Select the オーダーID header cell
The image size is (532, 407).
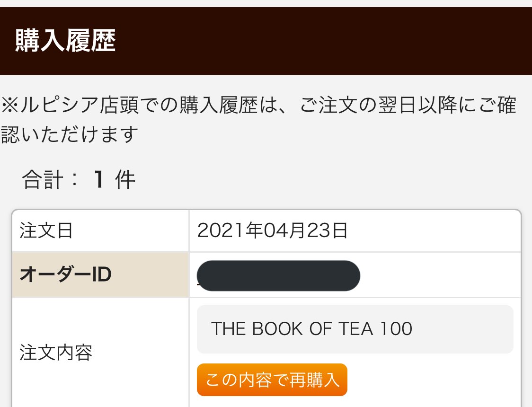pos(65,275)
